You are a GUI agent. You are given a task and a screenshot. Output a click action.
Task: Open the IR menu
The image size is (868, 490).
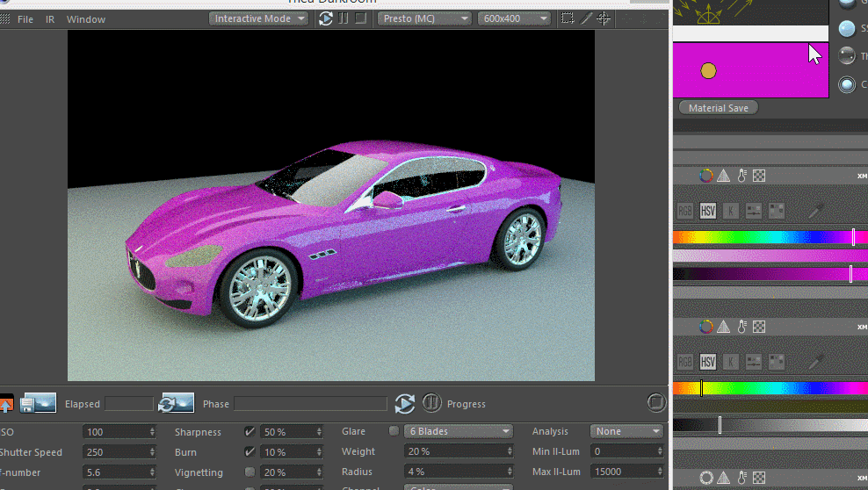tap(50, 19)
